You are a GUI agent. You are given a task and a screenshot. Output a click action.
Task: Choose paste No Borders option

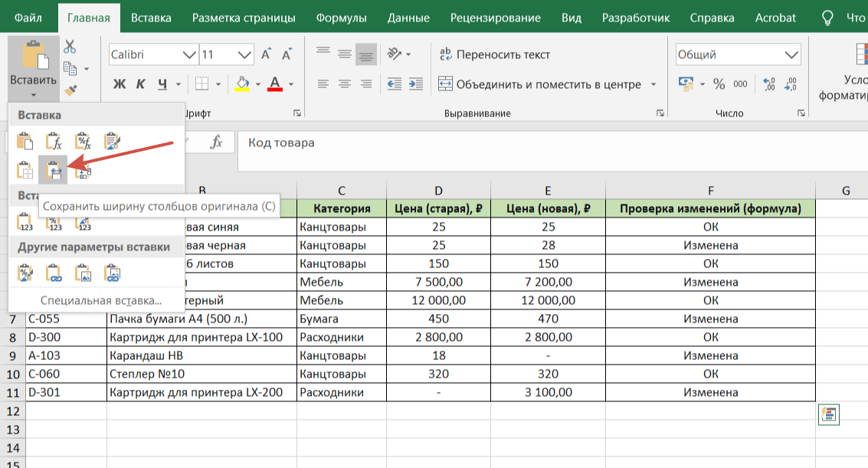25,171
